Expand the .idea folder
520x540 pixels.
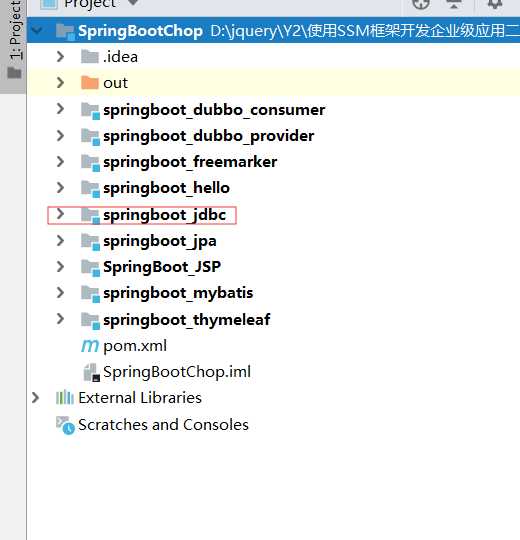(61, 56)
